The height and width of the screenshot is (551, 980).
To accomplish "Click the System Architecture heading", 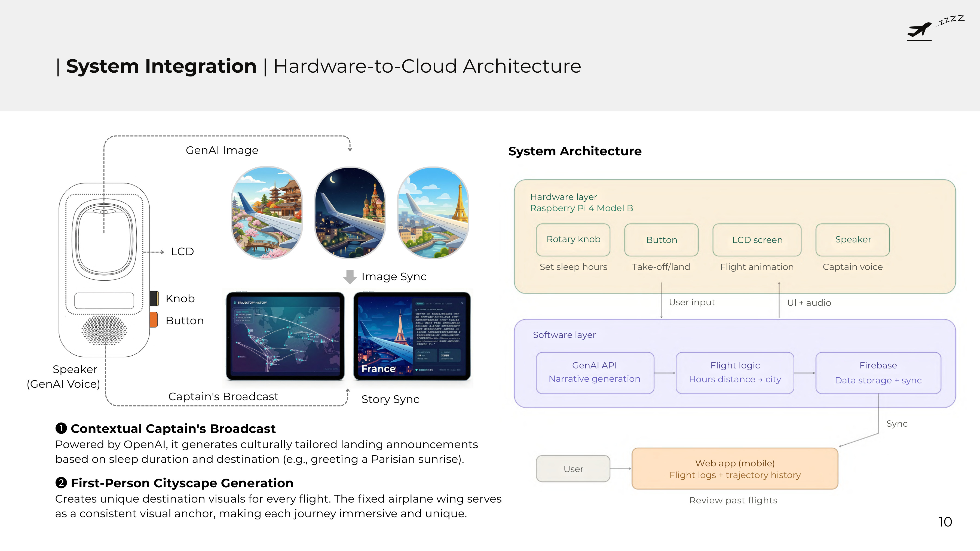I will (575, 151).
